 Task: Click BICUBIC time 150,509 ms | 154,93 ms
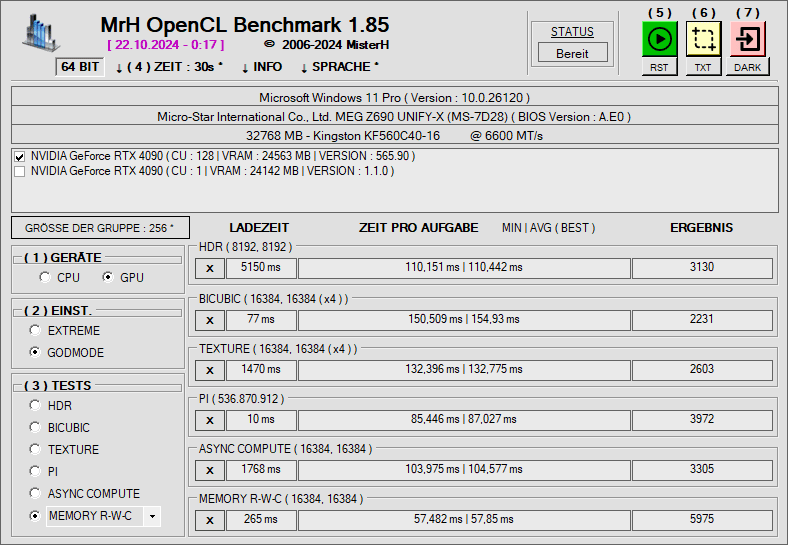pyautogui.click(x=464, y=320)
